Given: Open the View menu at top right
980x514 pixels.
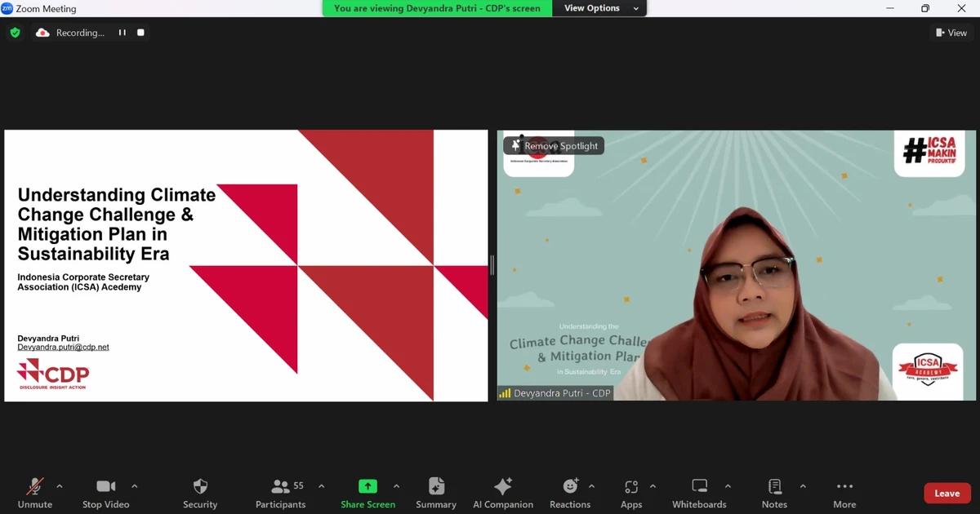Looking at the screenshot, I should pos(951,33).
